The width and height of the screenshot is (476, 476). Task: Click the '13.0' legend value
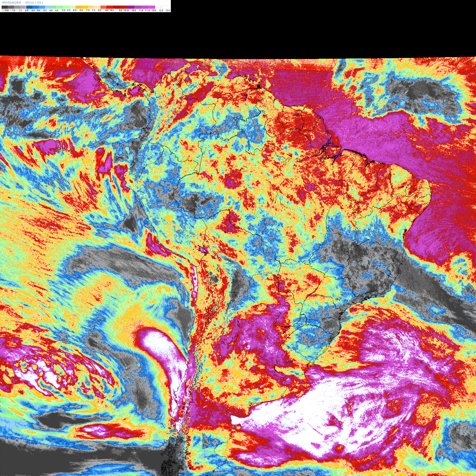click(x=168, y=10)
